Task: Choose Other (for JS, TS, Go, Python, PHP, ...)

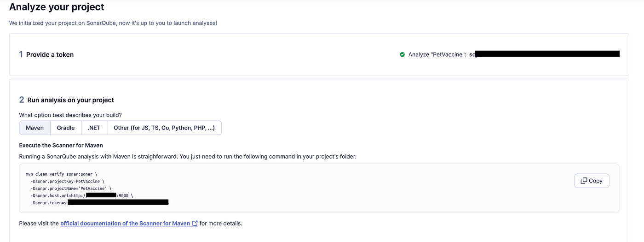Action: [x=164, y=128]
